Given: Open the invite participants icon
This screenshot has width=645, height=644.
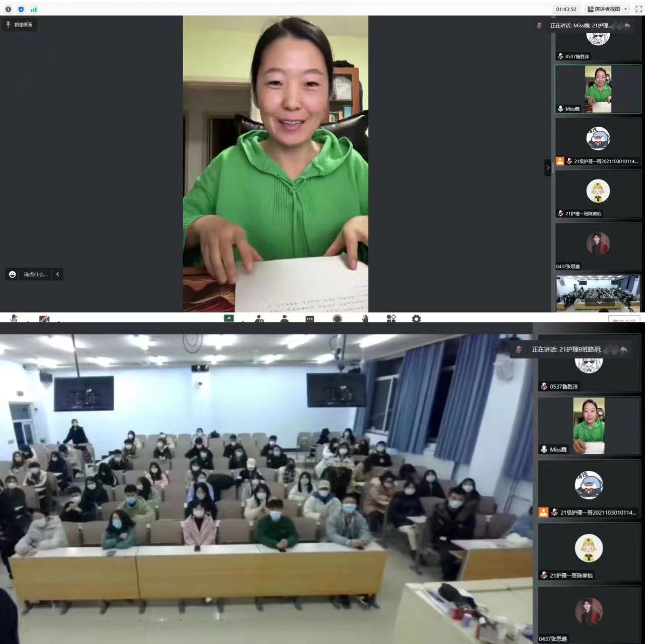Looking at the screenshot, I should pos(259,318).
